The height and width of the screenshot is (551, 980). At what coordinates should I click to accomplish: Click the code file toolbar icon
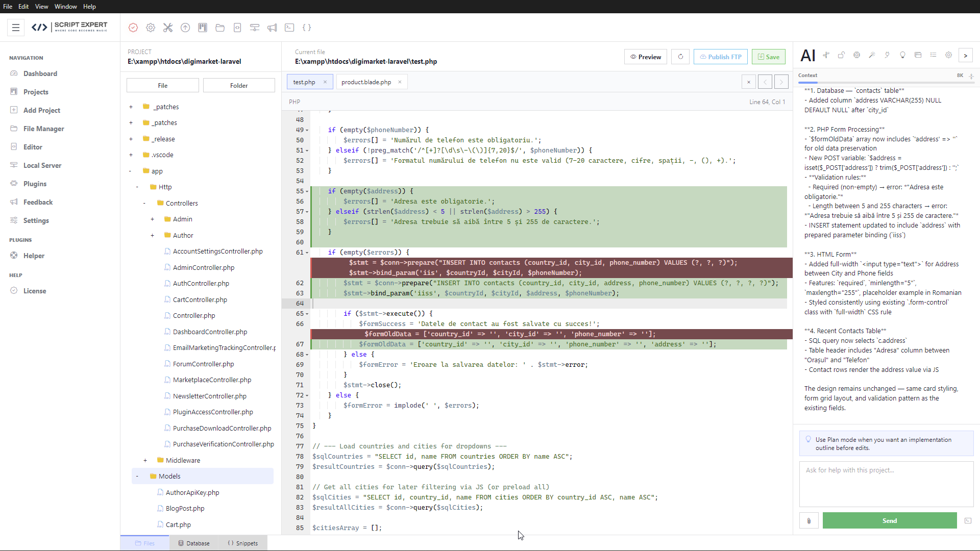point(237,28)
